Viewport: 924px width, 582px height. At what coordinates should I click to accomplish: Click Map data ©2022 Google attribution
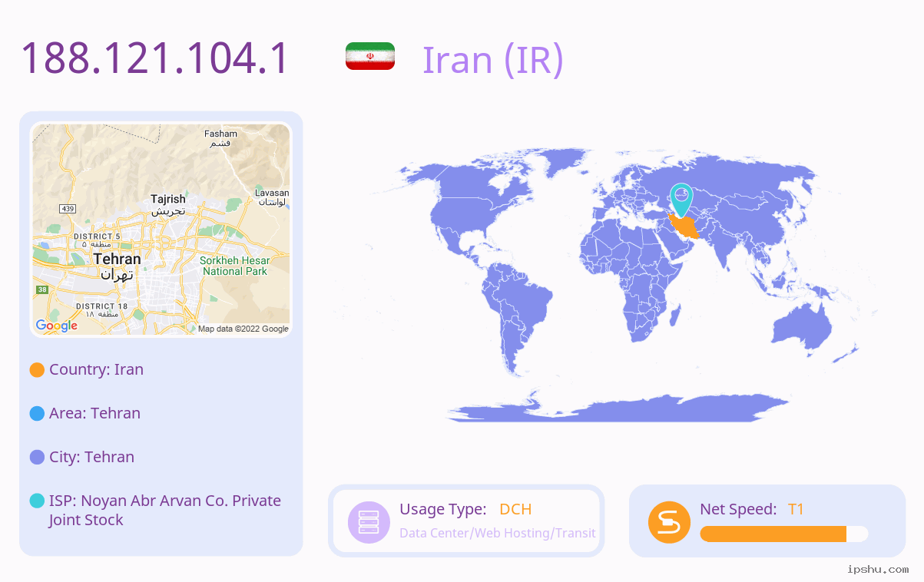[243, 329]
